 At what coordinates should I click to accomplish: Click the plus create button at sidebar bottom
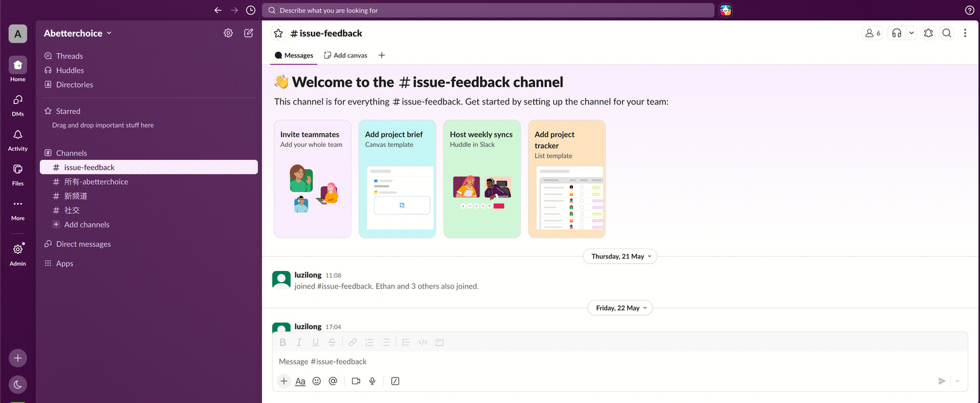tap(18, 358)
